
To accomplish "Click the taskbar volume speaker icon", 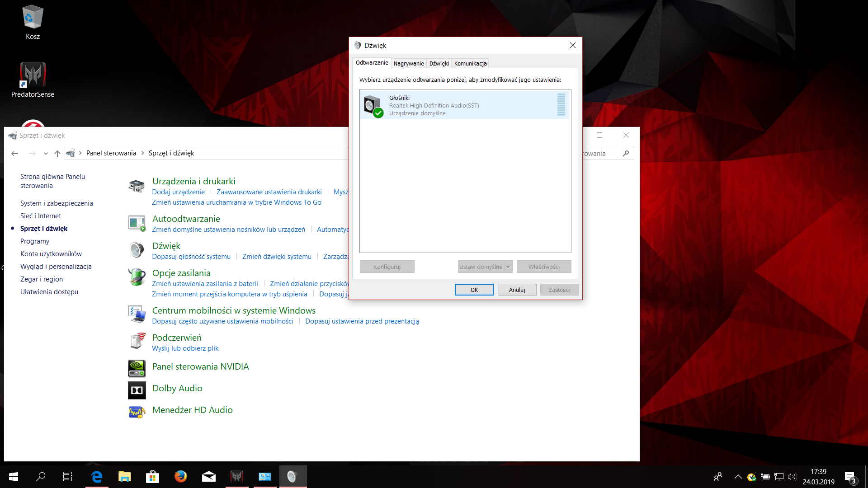I will point(792,476).
